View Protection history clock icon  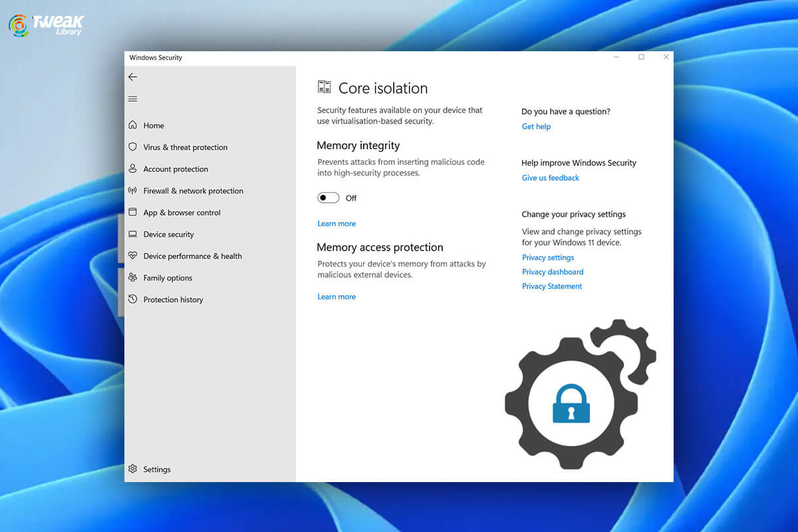(x=134, y=299)
